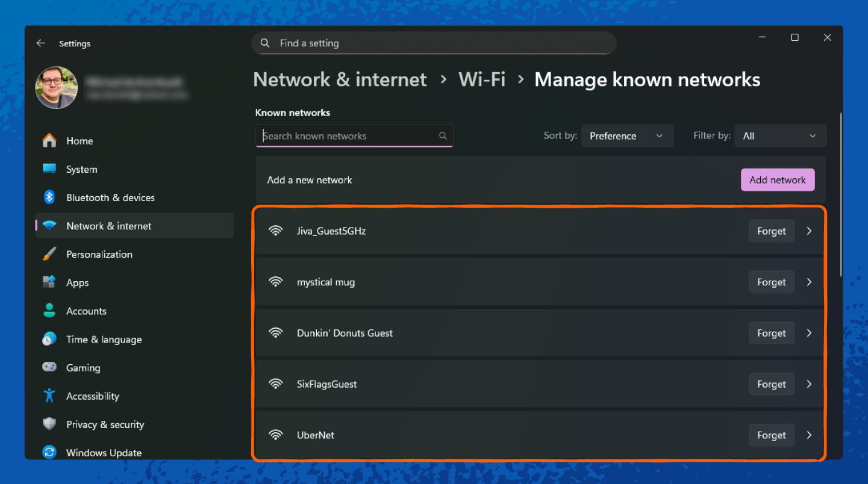Forget the SixFlagsGuest network

(x=771, y=384)
